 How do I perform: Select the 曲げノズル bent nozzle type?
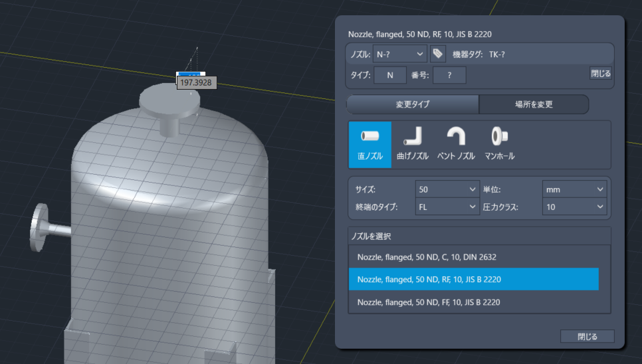point(413,144)
